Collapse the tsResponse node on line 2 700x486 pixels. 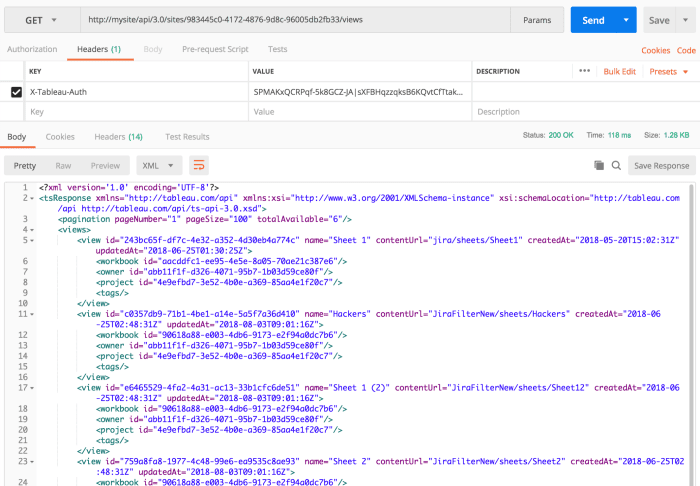[x=32, y=198]
